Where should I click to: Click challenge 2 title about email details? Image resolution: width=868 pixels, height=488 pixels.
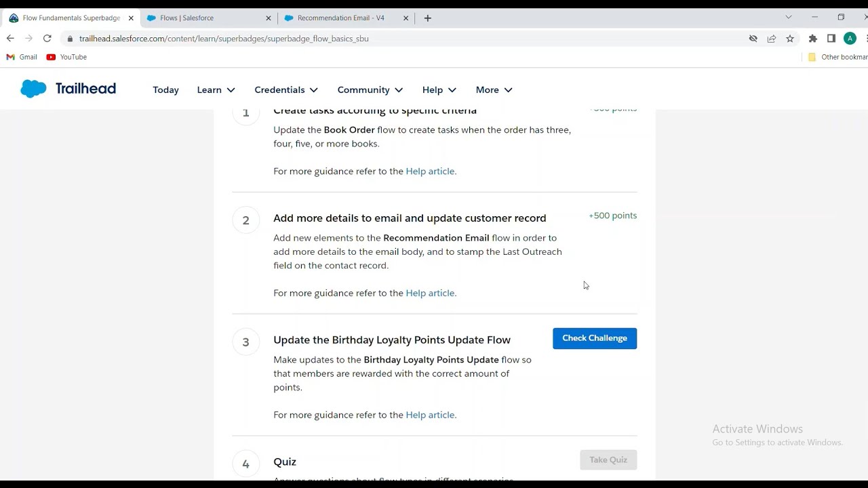click(410, 218)
